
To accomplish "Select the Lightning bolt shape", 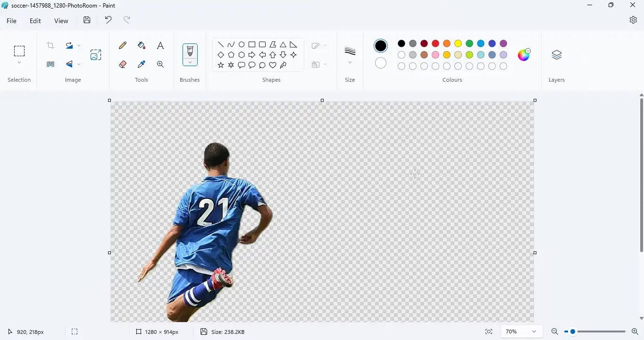I will click(x=283, y=65).
